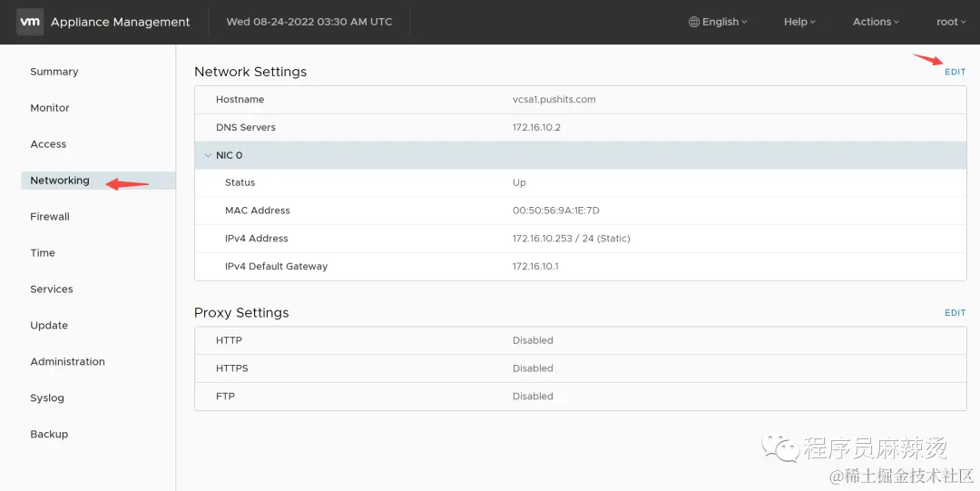Viewport: 980px width, 491px height.
Task: Collapse the NIC 0 section chevron
Action: click(208, 155)
